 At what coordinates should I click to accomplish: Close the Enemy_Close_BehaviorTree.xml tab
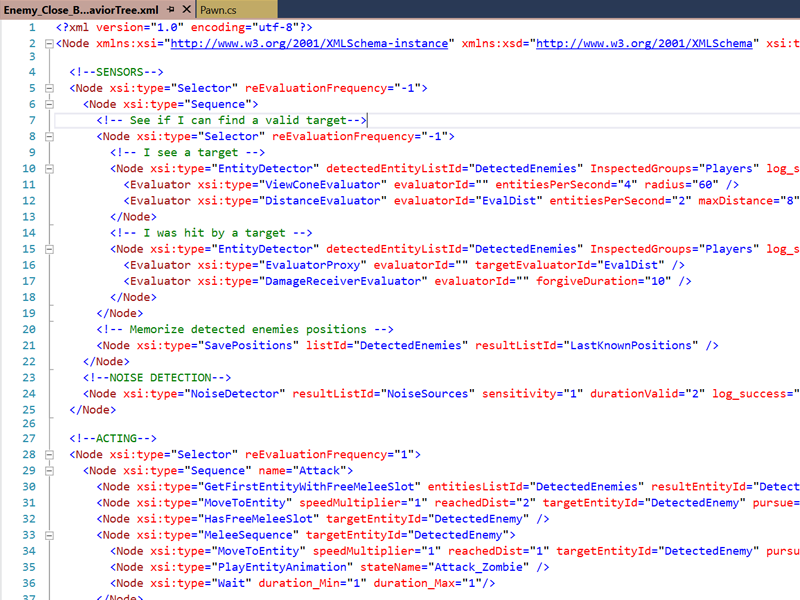tap(187, 10)
